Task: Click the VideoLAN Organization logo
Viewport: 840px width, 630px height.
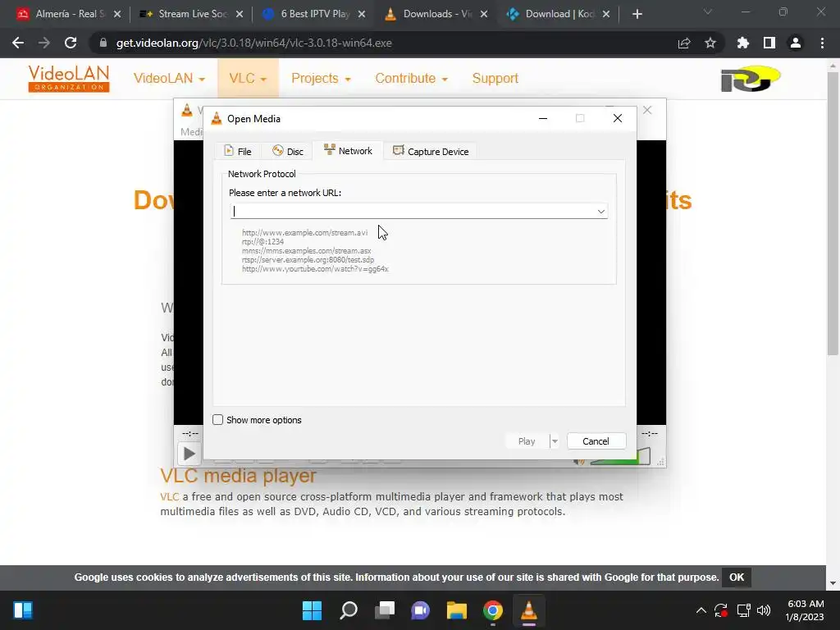Action: point(69,78)
